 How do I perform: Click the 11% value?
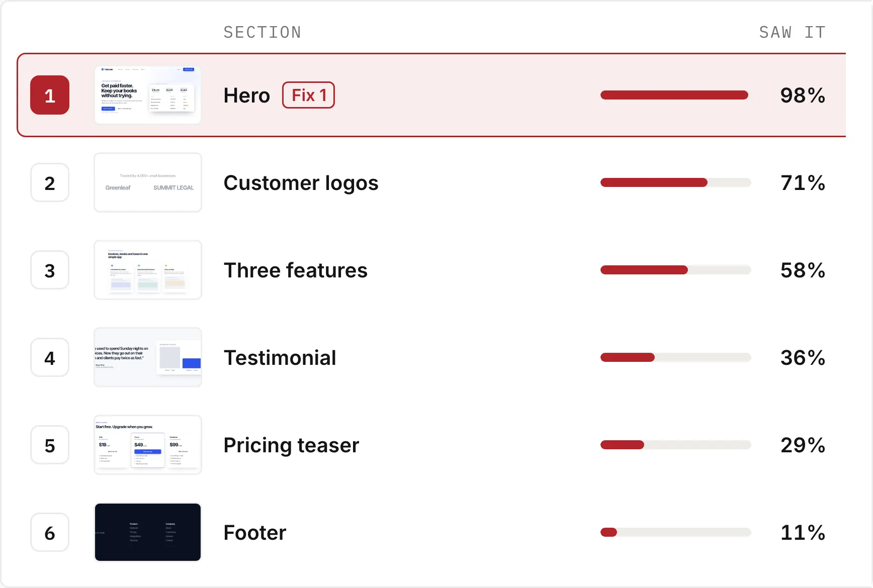click(803, 533)
